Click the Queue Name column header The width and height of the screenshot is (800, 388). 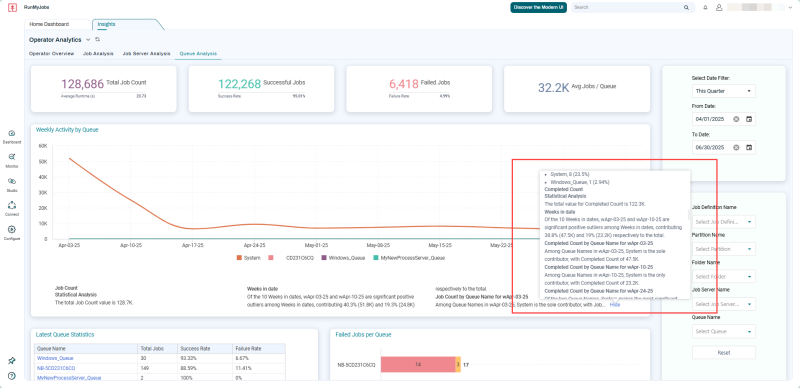87,349
